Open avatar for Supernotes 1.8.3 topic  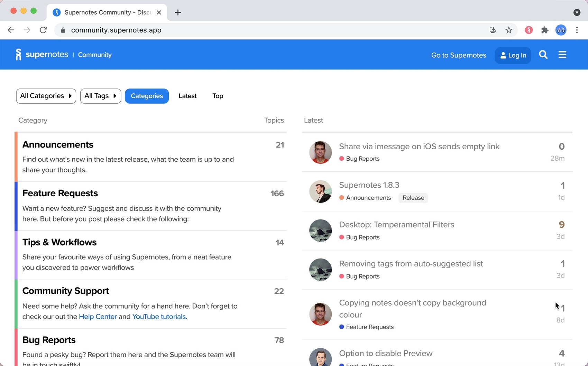tap(320, 191)
